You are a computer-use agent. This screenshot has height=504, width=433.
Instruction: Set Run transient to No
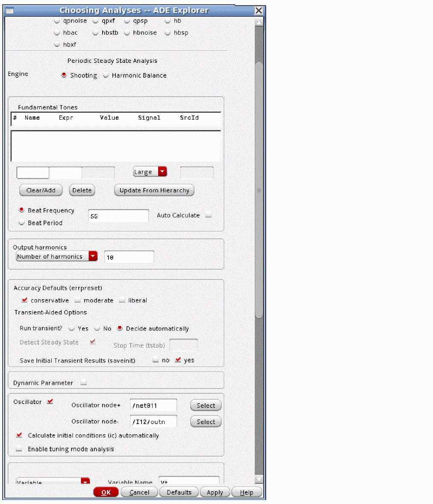point(97,328)
